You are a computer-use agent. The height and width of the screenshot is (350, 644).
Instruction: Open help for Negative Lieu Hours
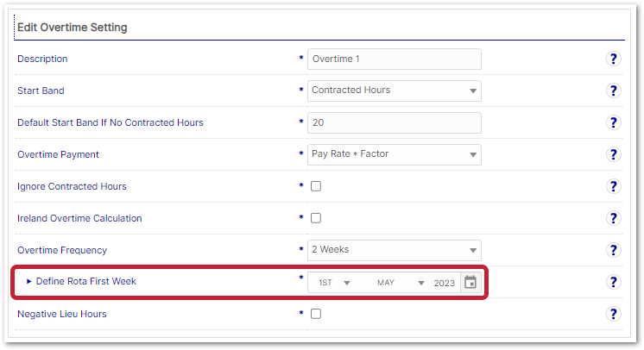[x=614, y=314]
